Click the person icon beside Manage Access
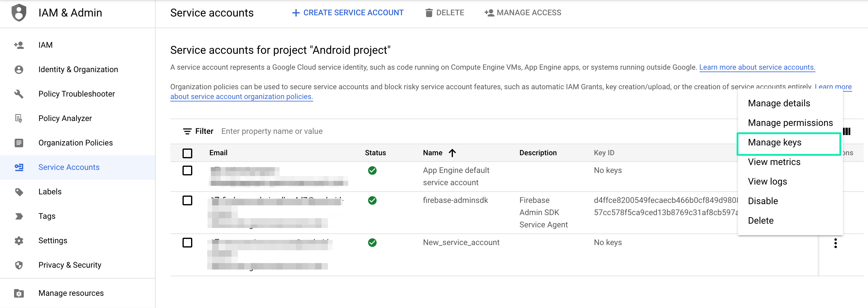Screen dimensions: 868x308 (x=489, y=13)
